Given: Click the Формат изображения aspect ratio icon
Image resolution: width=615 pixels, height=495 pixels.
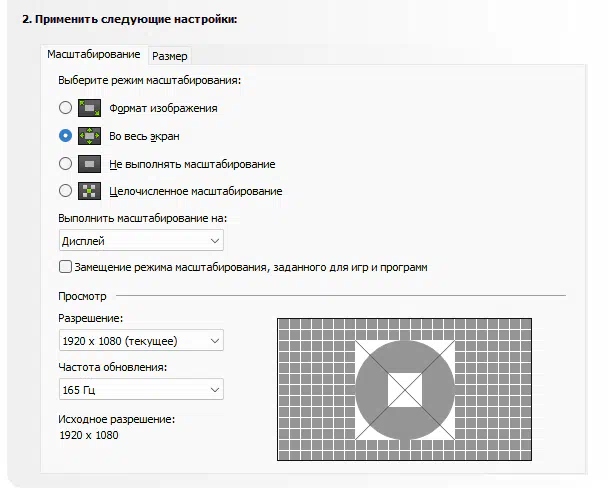Looking at the screenshot, I should click(89, 108).
